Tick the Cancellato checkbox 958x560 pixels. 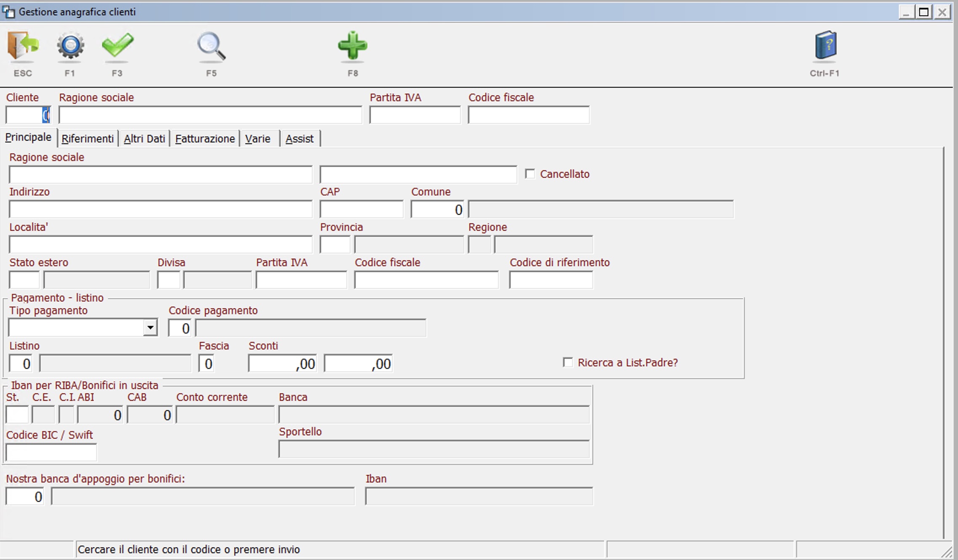pos(530,174)
